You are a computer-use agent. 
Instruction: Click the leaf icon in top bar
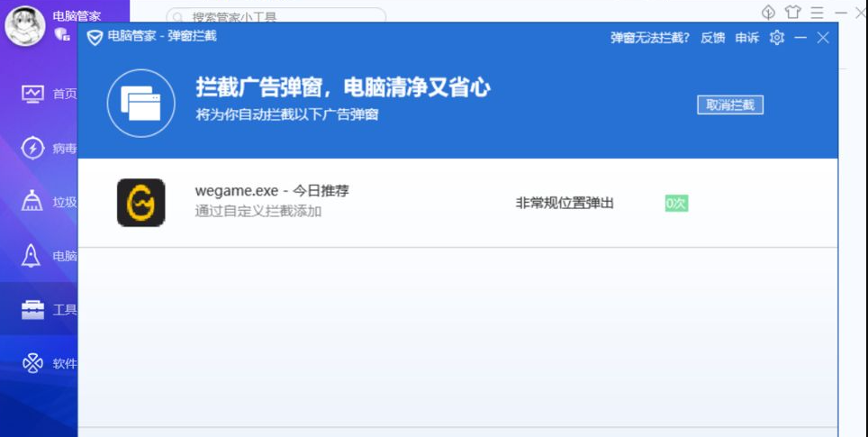[x=768, y=12]
